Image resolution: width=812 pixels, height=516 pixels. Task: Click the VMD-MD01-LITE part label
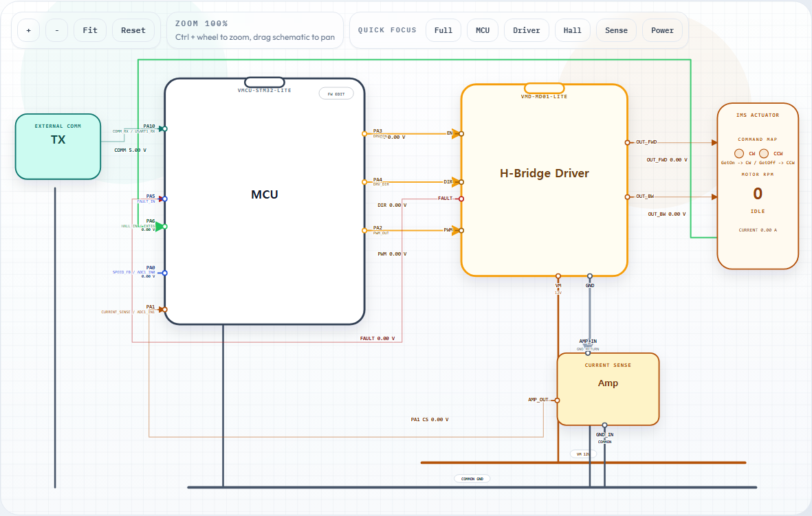(545, 97)
